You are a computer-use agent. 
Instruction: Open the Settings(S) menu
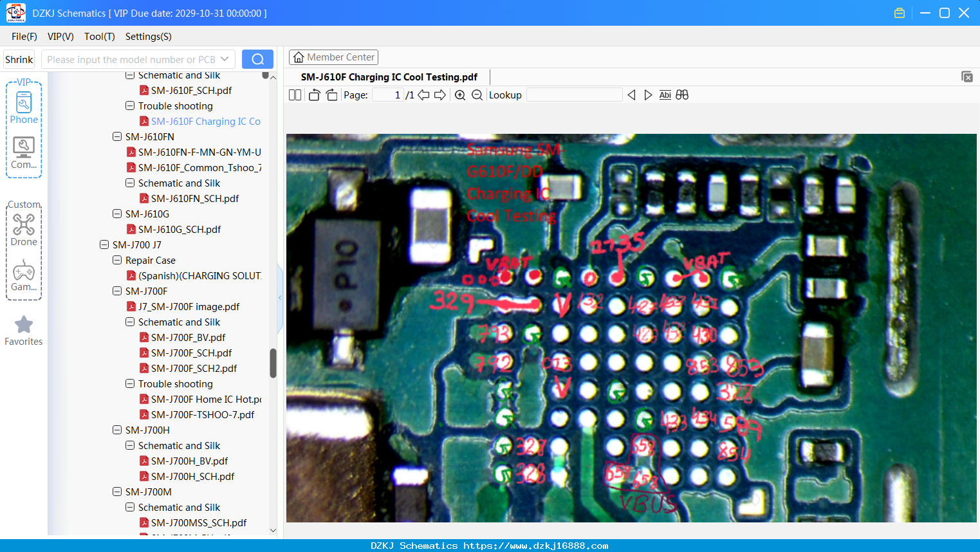coord(149,37)
